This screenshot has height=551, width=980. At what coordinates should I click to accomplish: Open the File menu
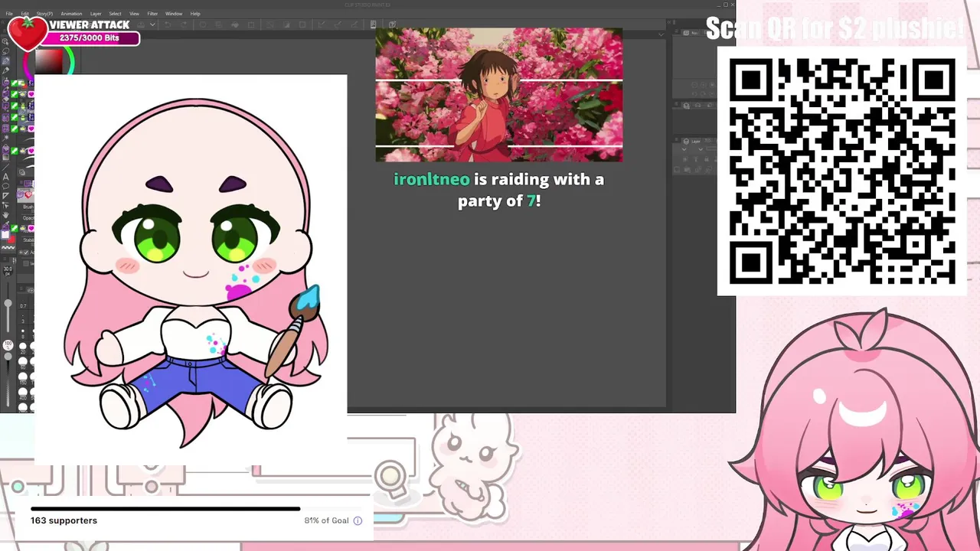tap(9, 14)
